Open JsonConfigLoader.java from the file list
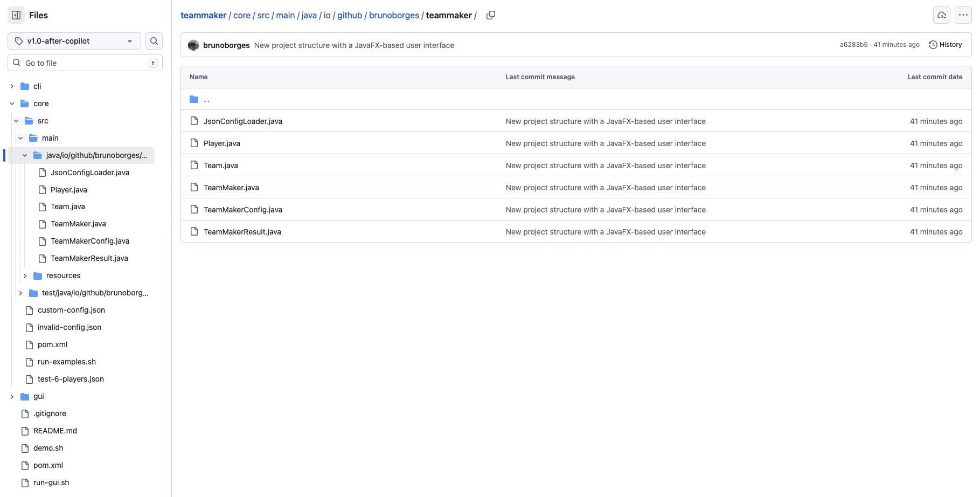 (x=243, y=121)
